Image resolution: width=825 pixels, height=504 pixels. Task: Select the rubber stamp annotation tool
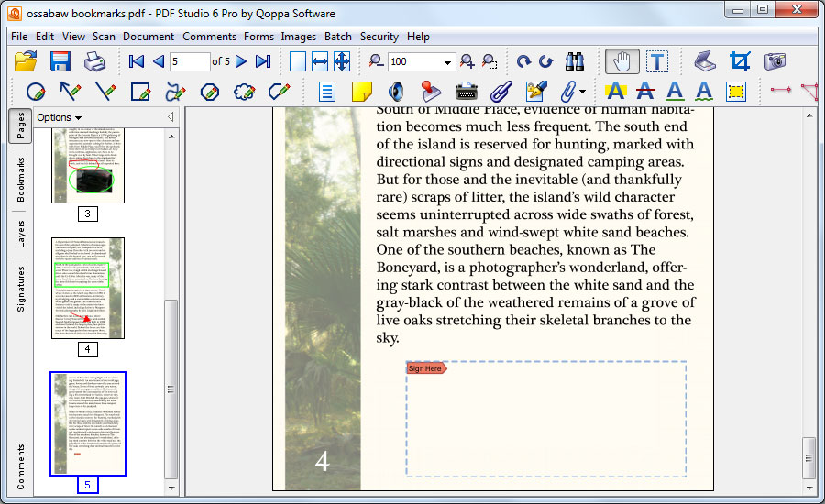[x=431, y=92]
